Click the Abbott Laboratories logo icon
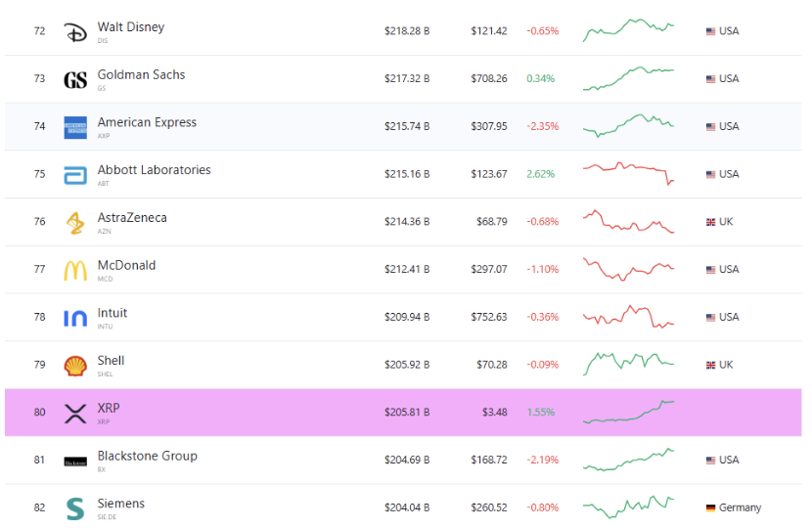 coord(75,175)
